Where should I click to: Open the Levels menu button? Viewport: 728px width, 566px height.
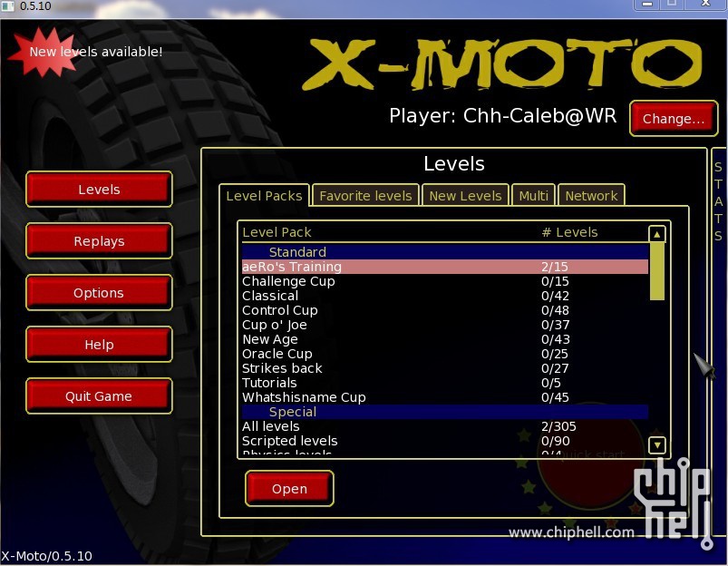point(99,190)
